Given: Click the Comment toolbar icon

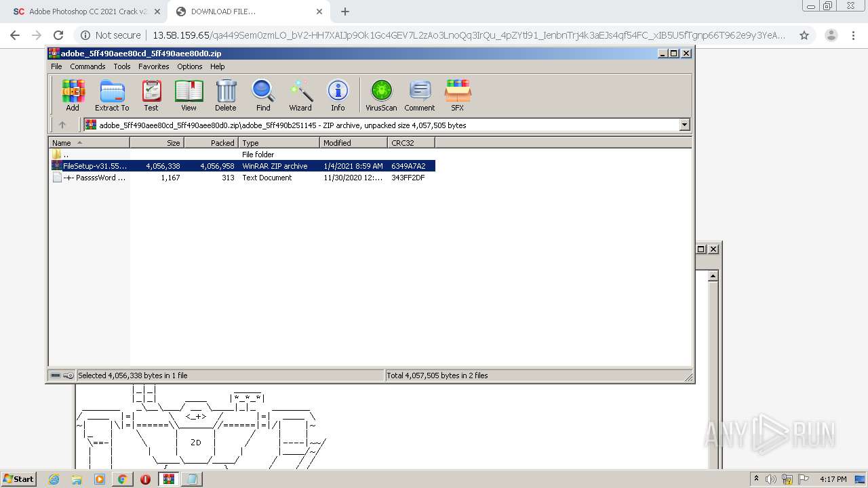Looking at the screenshot, I should (420, 95).
